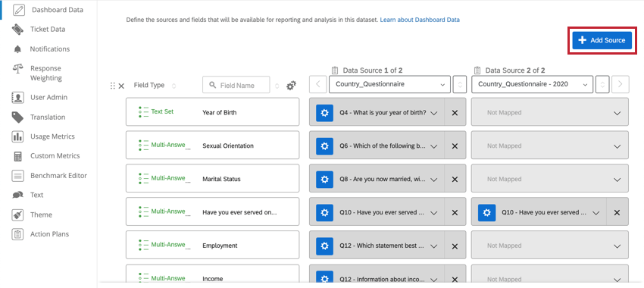Screen dimensions: 644x288
Task: Open the Notifications section
Action: [50, 49]
